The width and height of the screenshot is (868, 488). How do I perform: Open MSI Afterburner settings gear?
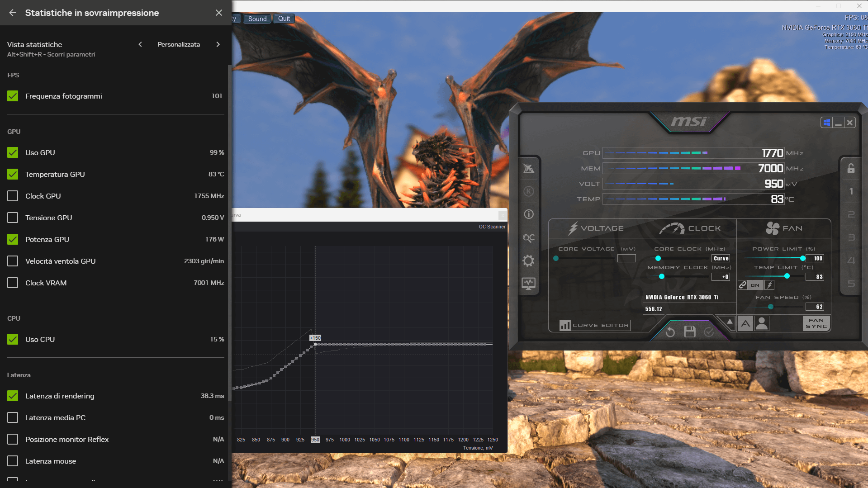528,261
